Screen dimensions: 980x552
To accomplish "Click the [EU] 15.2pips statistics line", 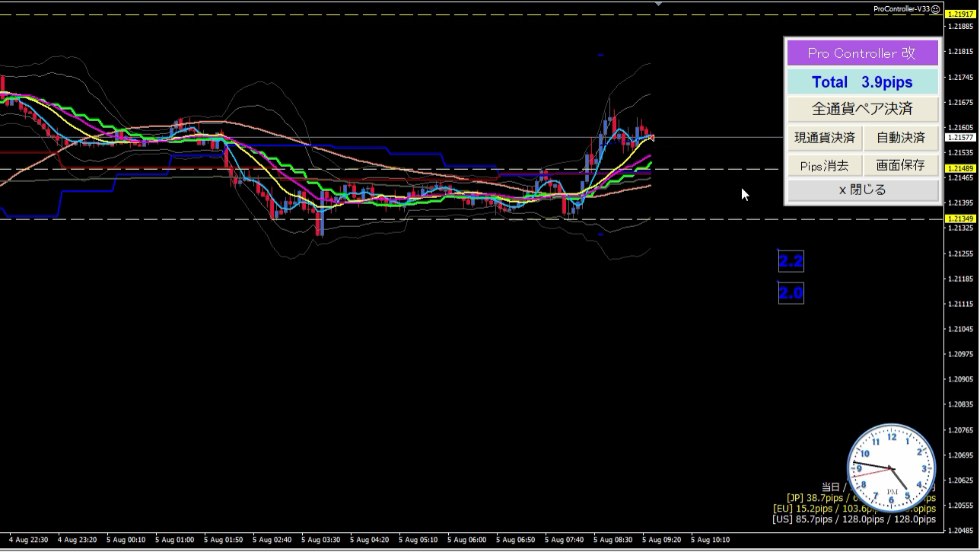I will pos(854,509).
